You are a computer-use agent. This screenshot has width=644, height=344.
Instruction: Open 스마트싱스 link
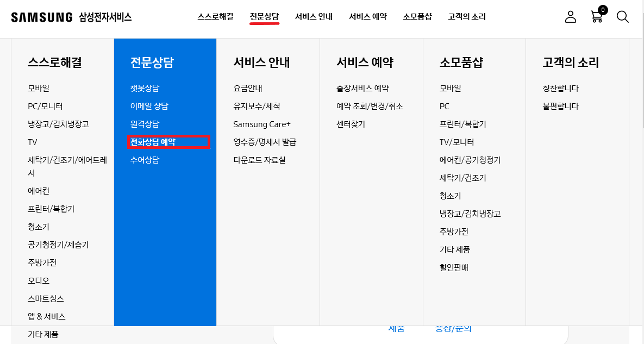click(46, 299)
